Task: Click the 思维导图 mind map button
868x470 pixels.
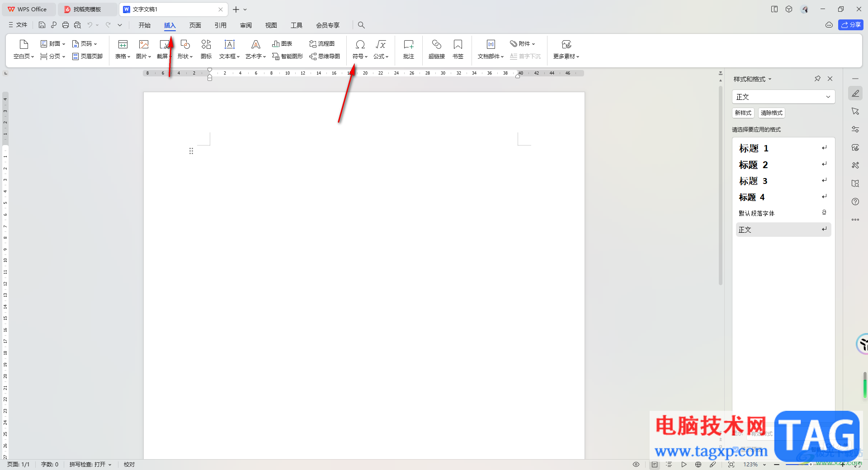Action: [325, 56]
